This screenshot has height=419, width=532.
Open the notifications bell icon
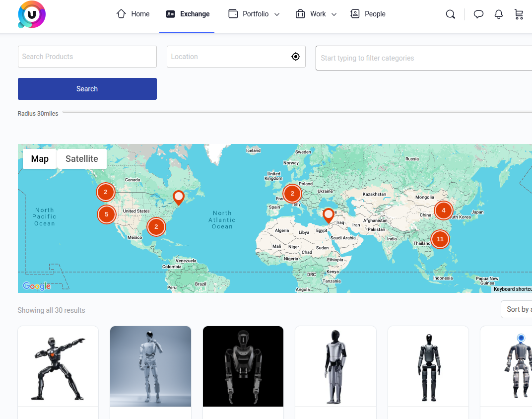pyautogui.click(x=499, y=14)
